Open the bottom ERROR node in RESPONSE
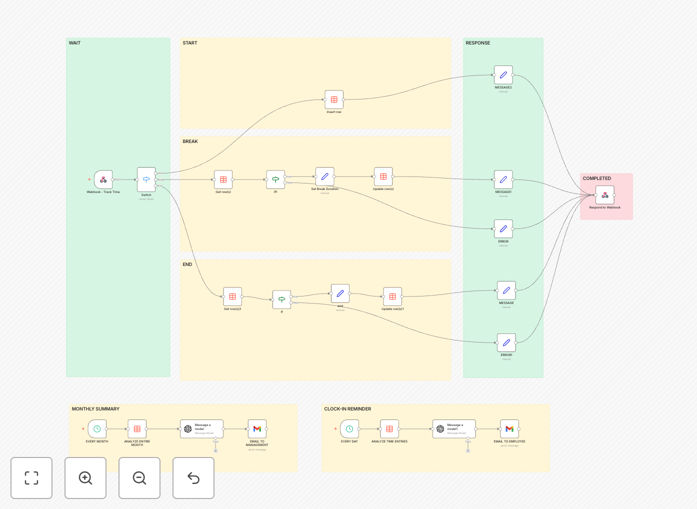697x509 pixels. (x=506, y=343)
